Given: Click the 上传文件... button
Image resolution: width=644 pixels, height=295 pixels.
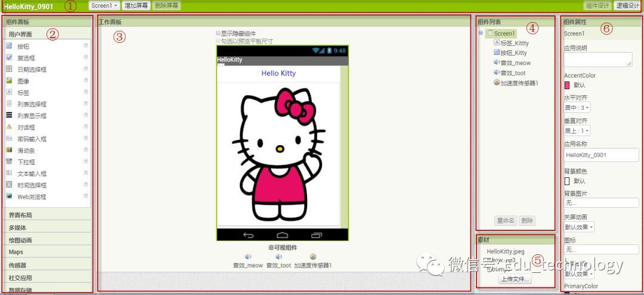Looking at the screenshot, I should point(515,279).
